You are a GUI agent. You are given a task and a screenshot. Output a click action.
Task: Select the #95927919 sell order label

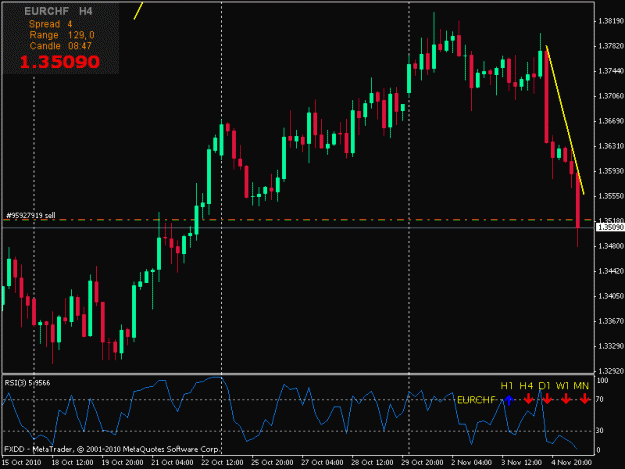point(31,216)
